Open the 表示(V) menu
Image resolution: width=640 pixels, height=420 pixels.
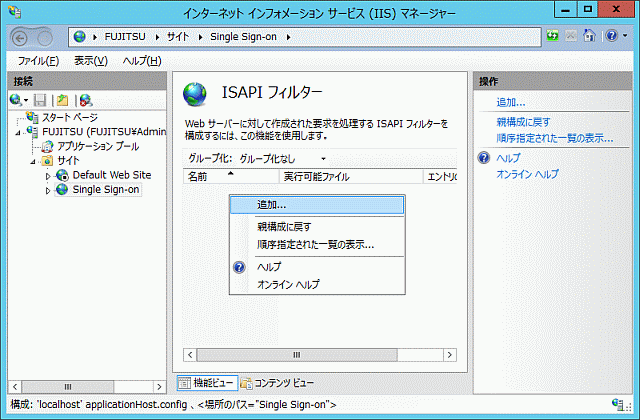91,61
